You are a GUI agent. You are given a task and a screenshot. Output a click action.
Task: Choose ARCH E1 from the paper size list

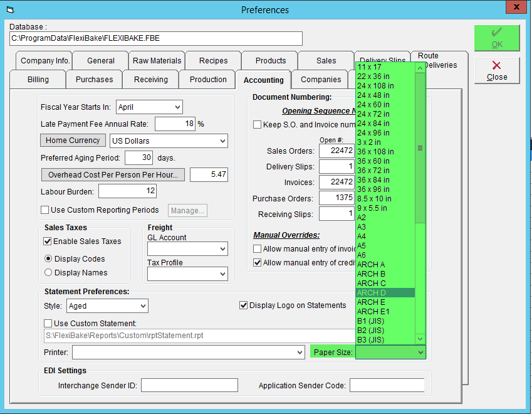[385, 311]
